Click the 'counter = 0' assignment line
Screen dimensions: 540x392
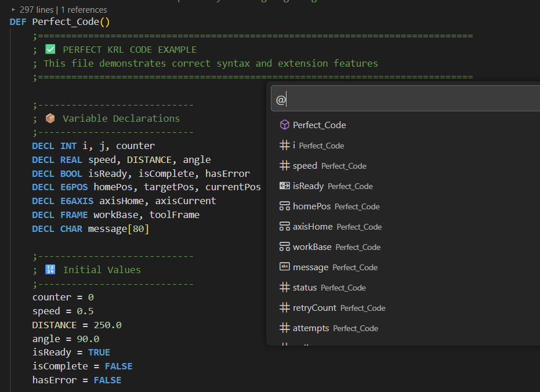coord(63,297)
